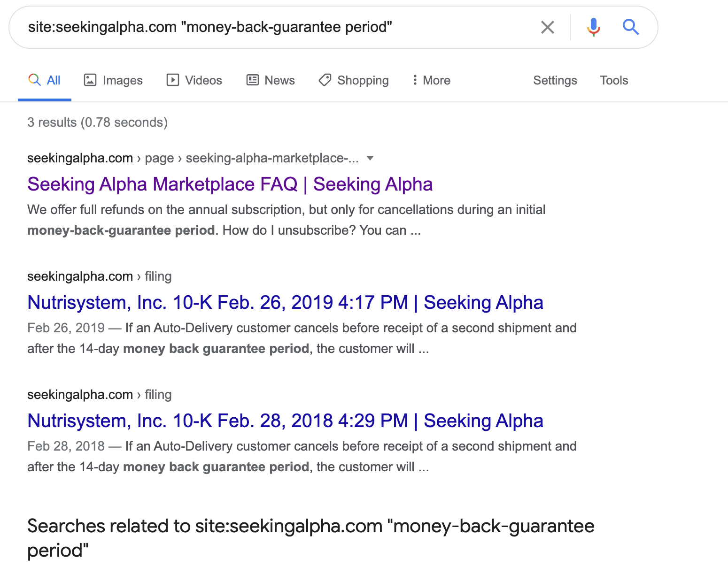Clear the search query with X icon

tap(547, 27)
